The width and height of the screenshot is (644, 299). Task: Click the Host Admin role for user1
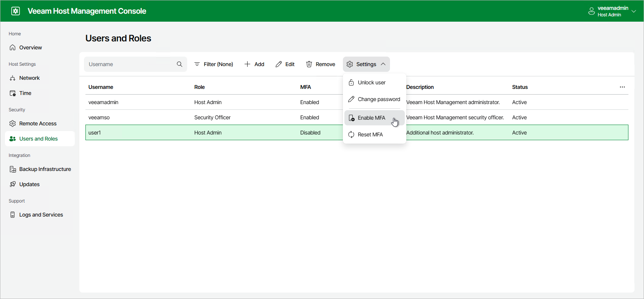tap(208, 133)
